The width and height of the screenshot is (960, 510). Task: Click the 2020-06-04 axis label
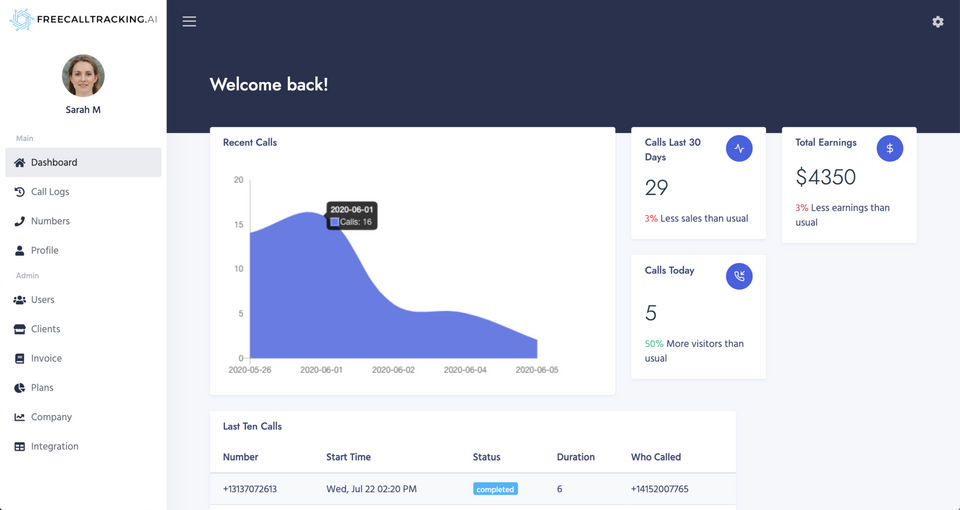point(465,370)
